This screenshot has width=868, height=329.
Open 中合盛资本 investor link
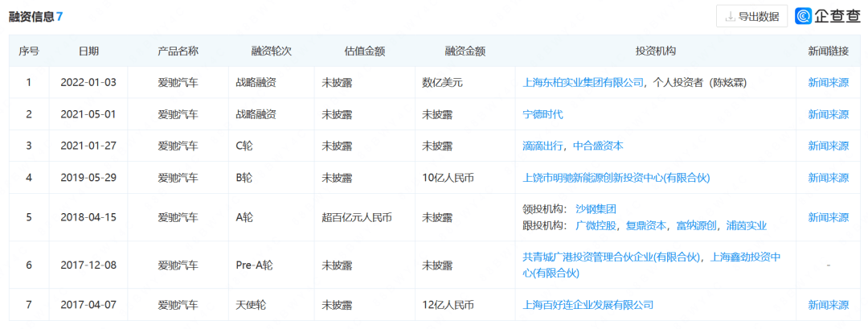598,146
